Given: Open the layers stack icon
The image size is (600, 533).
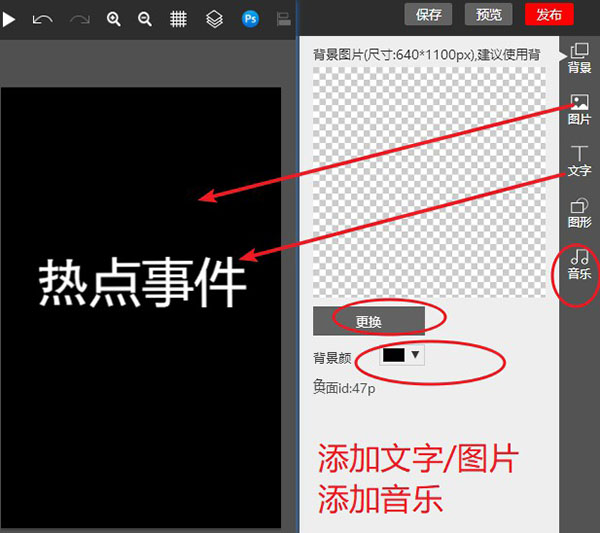Looking at the screenshot, I should (214, 19).
